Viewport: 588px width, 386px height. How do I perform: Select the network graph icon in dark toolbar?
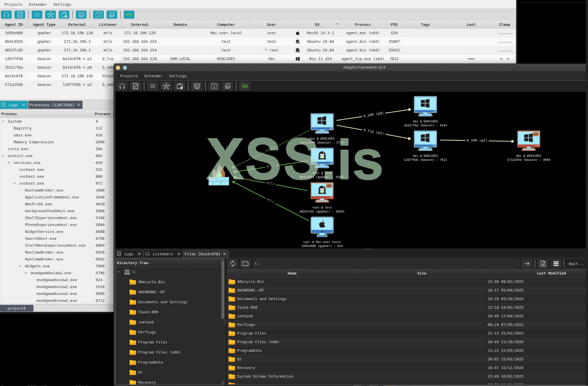click(166, 86)
